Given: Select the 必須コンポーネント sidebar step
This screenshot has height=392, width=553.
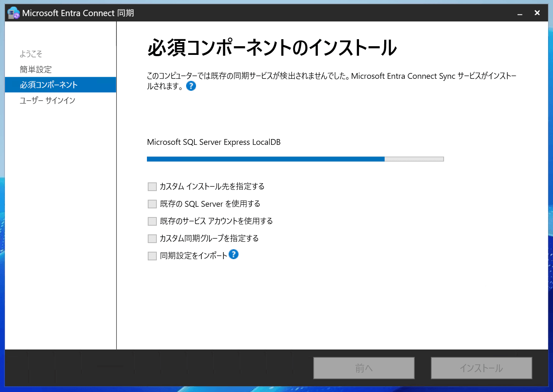Looking at the screenshot, I should [x=60, y=85].
